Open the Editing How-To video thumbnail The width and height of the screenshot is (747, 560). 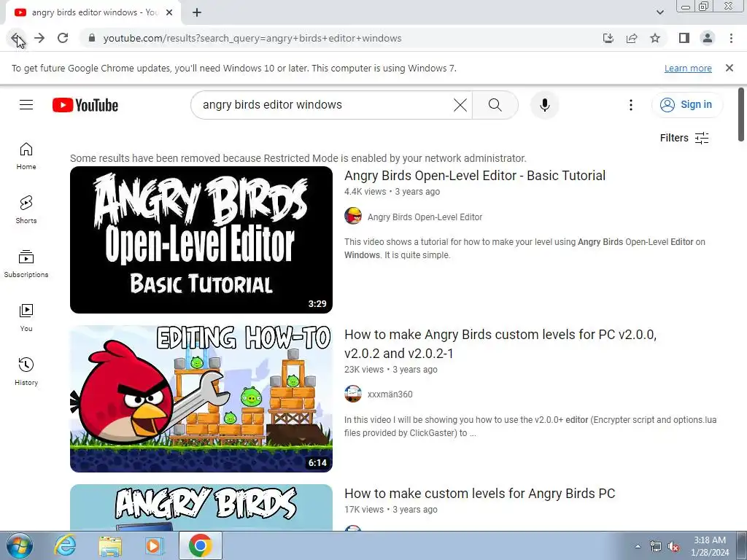pos(201,399)
